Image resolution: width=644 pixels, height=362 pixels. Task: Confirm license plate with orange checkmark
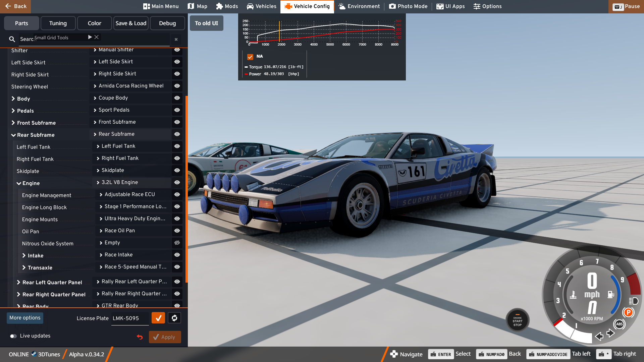click(x=158, y=318)
